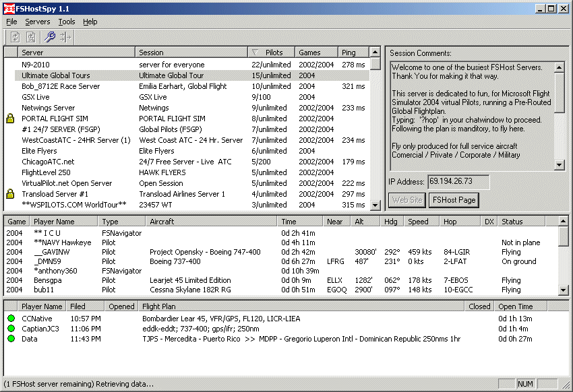Click the IP Address field
Image resolution: width=573 pixels, height=392 pixels.
coord(458,182)
